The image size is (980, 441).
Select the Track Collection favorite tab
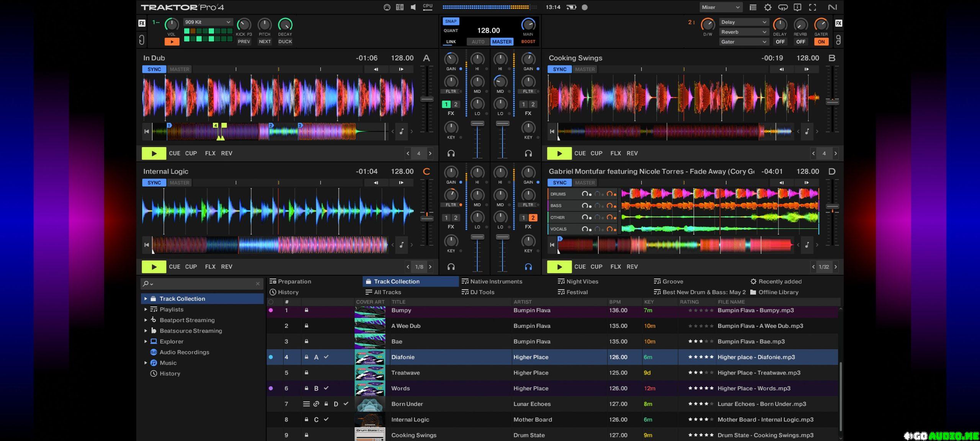411,281
